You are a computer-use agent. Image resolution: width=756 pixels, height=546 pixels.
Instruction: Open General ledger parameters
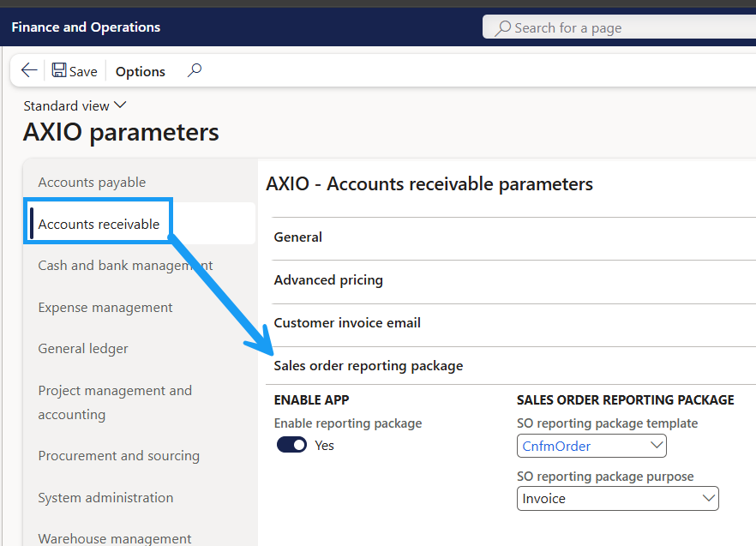click(x=83, y=348)
